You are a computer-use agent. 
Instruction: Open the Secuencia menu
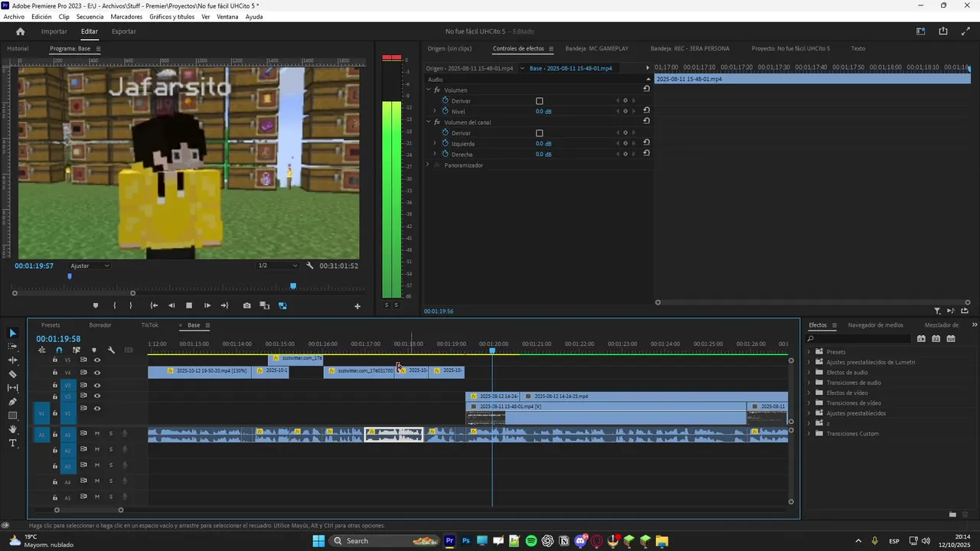[x=90, y=17]
